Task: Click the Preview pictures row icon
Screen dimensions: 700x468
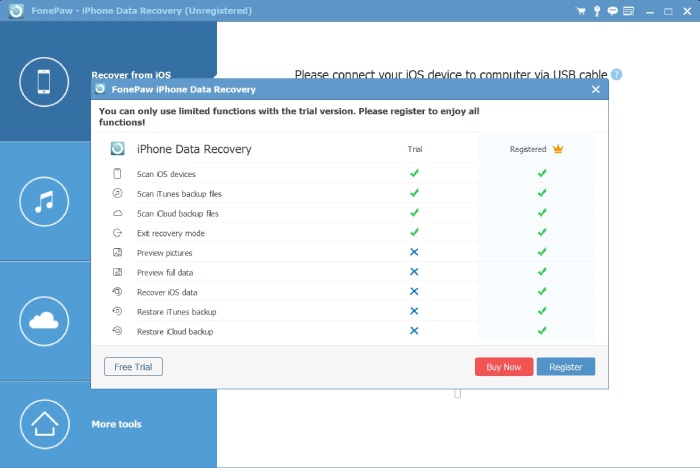Action: pyautogui.click(x=117, y=252)
